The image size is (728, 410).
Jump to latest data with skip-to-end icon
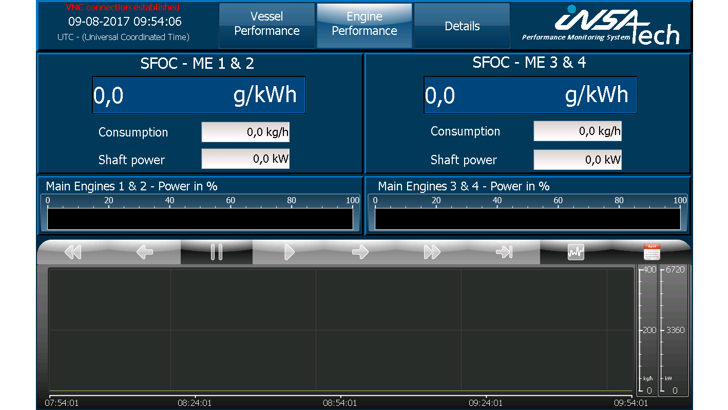[504, 252]
